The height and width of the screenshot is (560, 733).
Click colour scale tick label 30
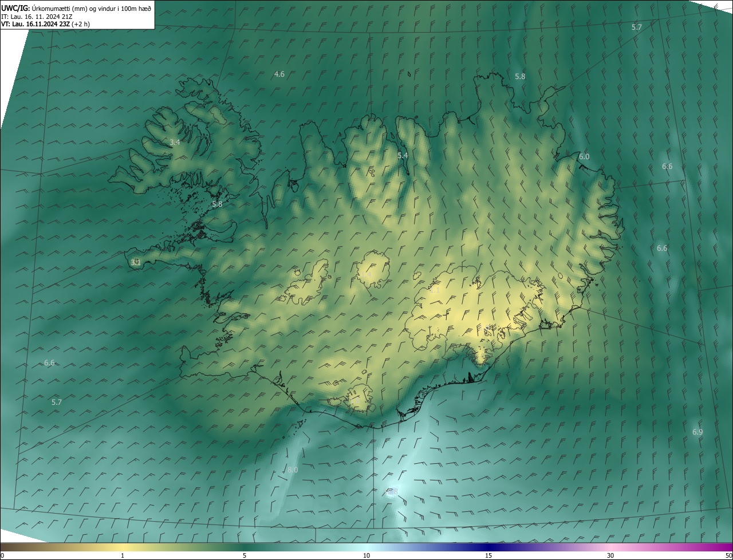point(610,555)
